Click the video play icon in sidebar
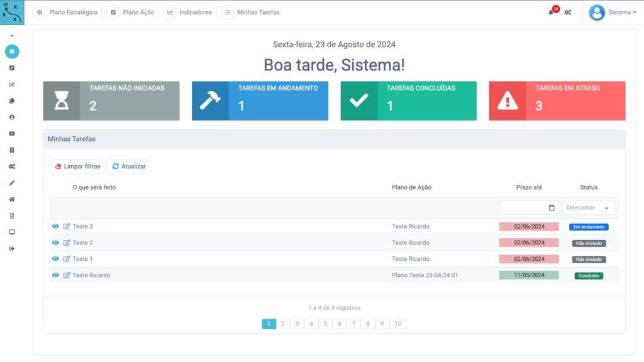 click(12, 134)
